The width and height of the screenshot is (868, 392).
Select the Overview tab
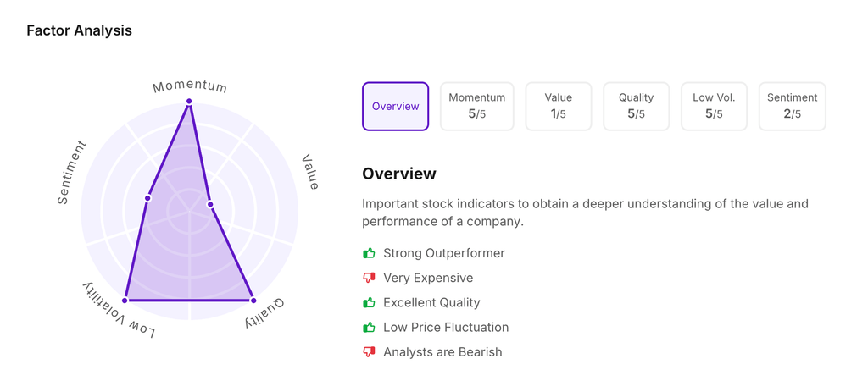click(396, 107)
